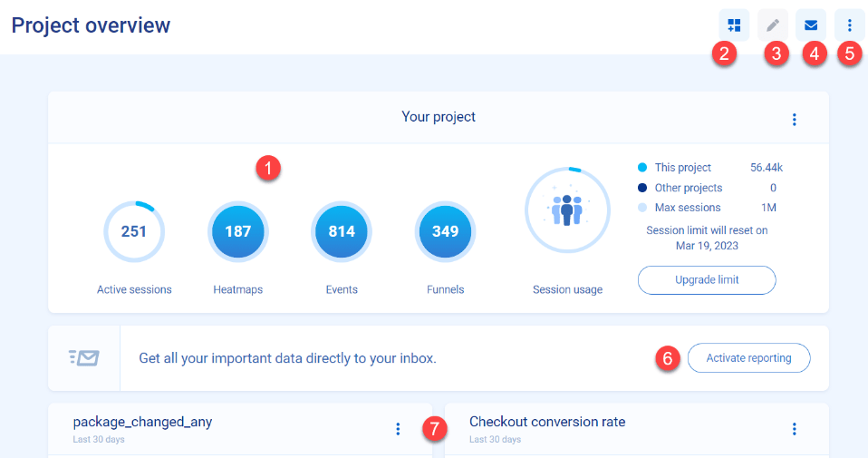
Task: Open the Your project card options menu
Action: pos(795,120)
